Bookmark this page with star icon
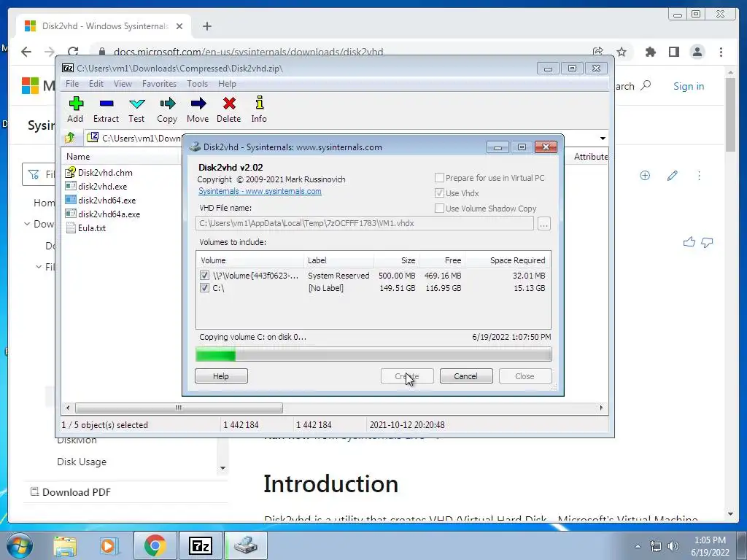 [622, 52]
